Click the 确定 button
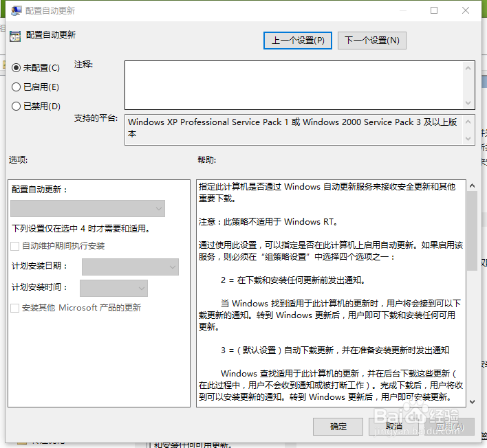 [x=338, y=427]
